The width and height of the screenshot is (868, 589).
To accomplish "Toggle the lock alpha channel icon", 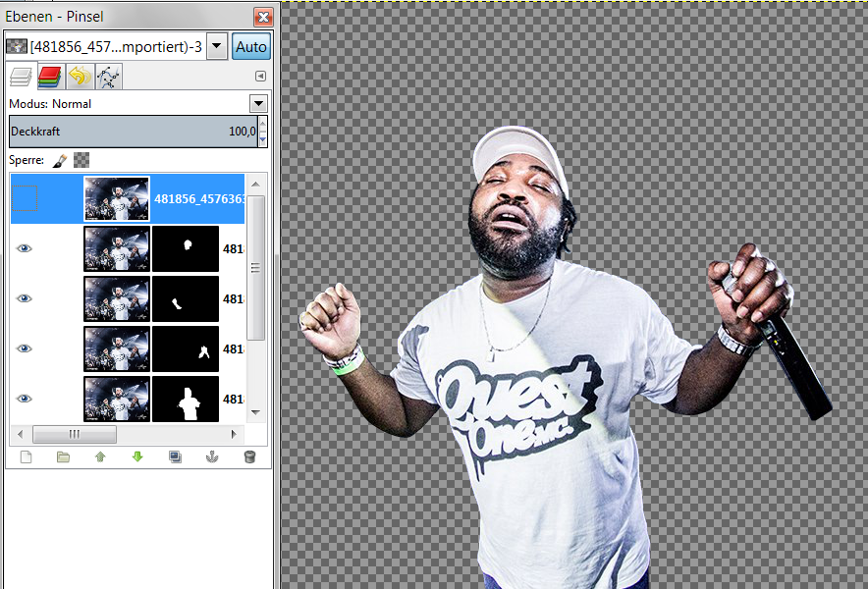I will tap(81, 161).
